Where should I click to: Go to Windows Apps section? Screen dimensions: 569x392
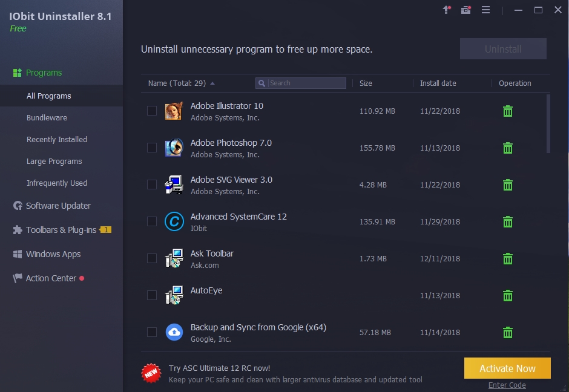tap(53, 254)
